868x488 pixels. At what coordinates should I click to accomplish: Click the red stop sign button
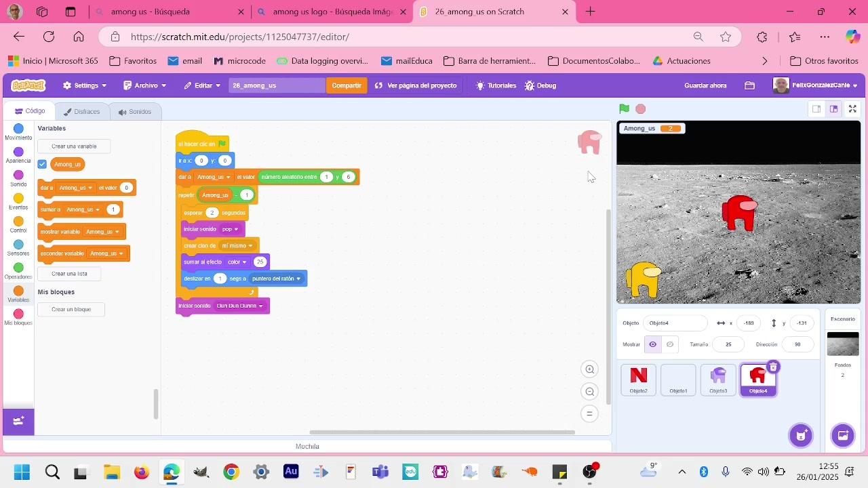[x=641, y=108]
